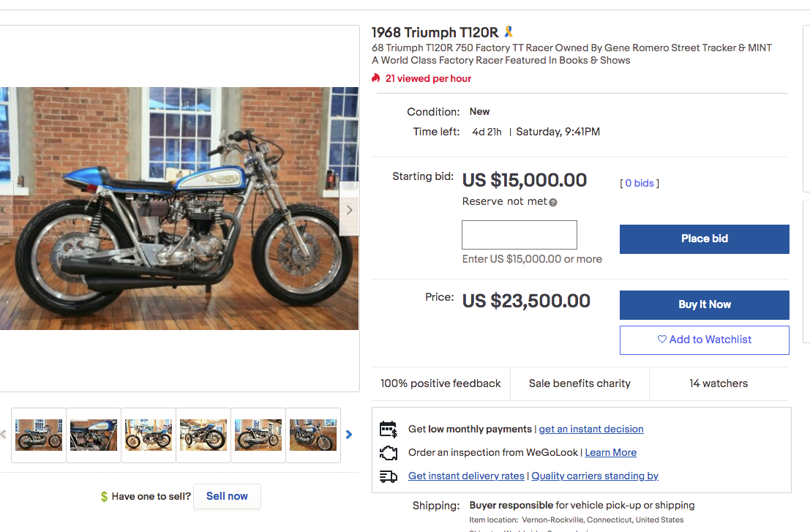Show next image with right arrow
The image size is (810, 532).
[349, 210]
